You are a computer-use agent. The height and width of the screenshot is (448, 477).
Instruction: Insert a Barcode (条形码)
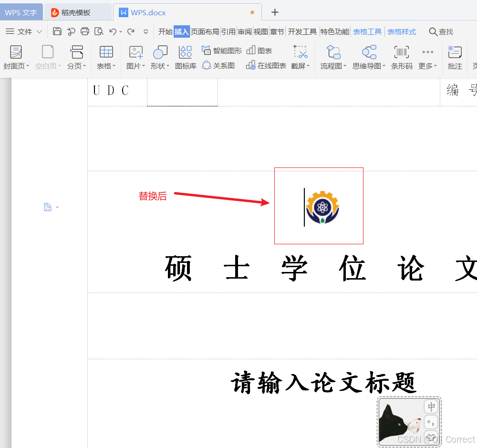click(402, 57)
